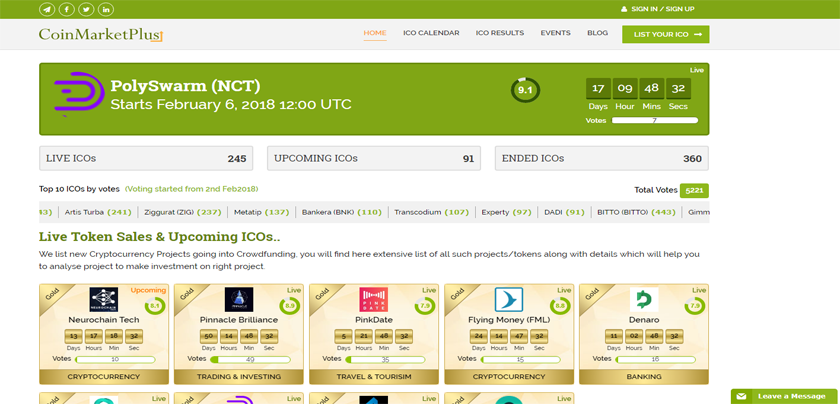Click the Flying Money votes bar

(520, 360)
